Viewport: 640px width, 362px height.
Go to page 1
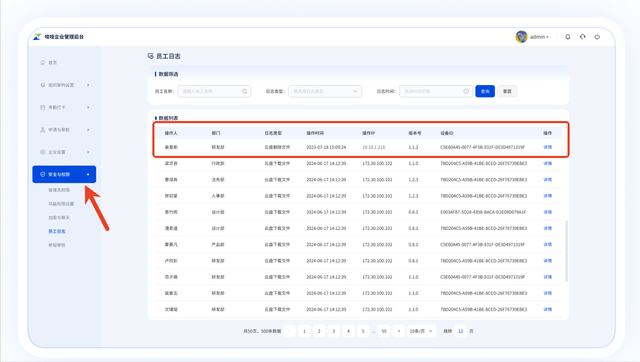click(x=304, y=331)
